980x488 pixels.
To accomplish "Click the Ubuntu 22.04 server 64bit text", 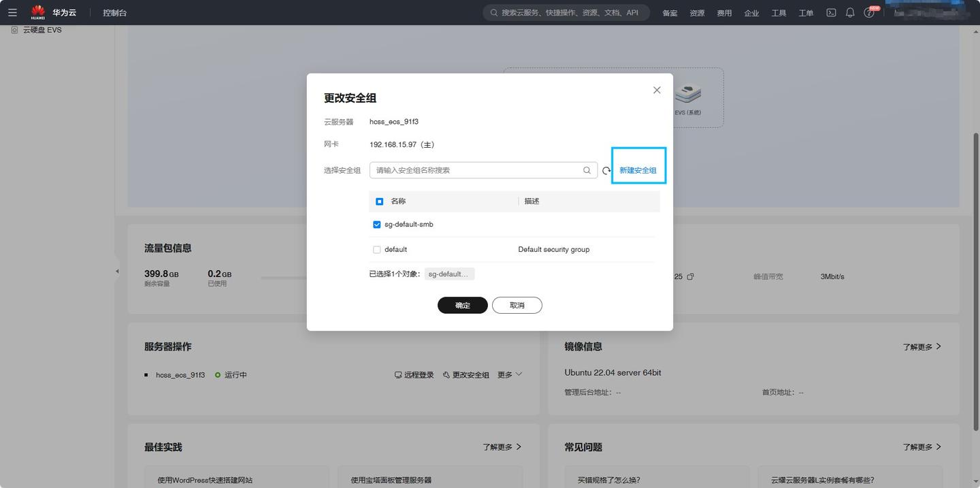I will (612, 373).
